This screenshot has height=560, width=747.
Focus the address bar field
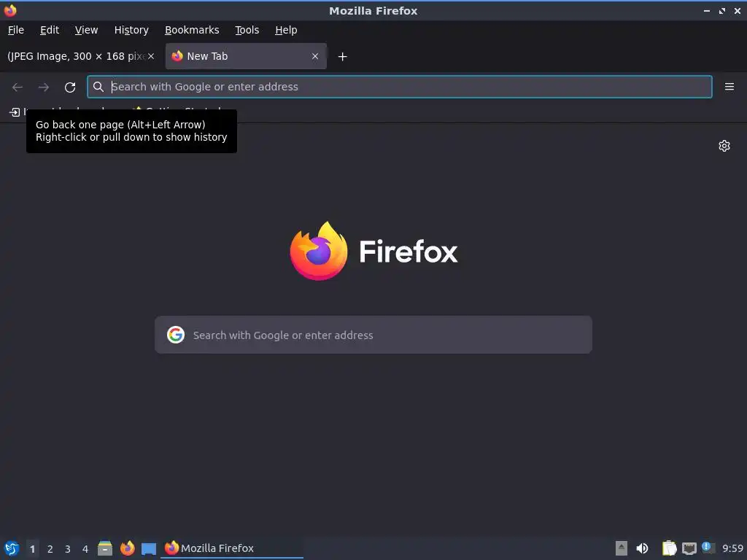tap(400, 87)
